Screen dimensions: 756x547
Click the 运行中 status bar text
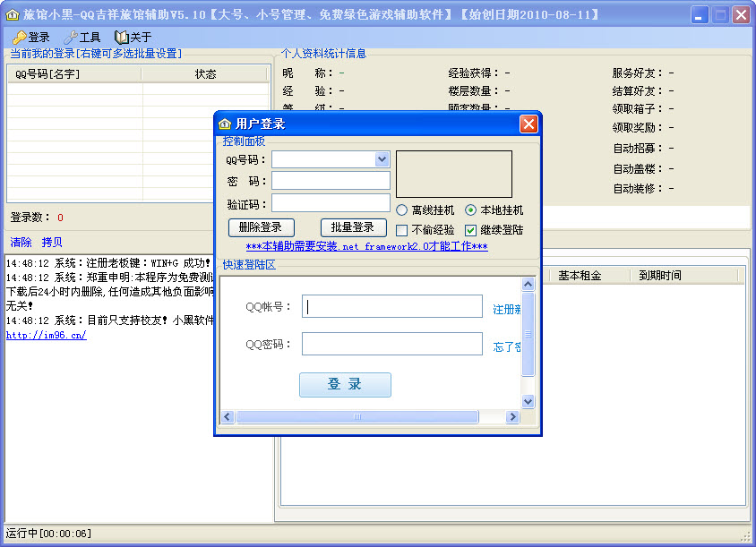(x=48, y=534)
